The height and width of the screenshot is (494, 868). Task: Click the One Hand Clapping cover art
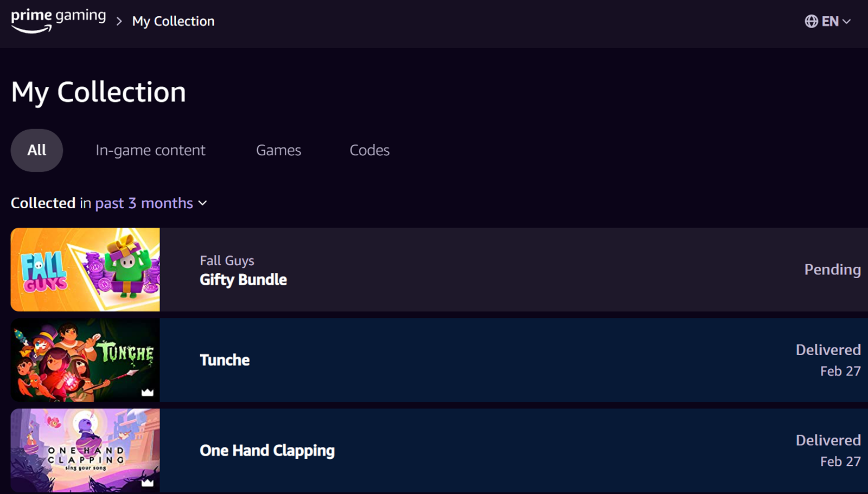click(x=85, y=451)
